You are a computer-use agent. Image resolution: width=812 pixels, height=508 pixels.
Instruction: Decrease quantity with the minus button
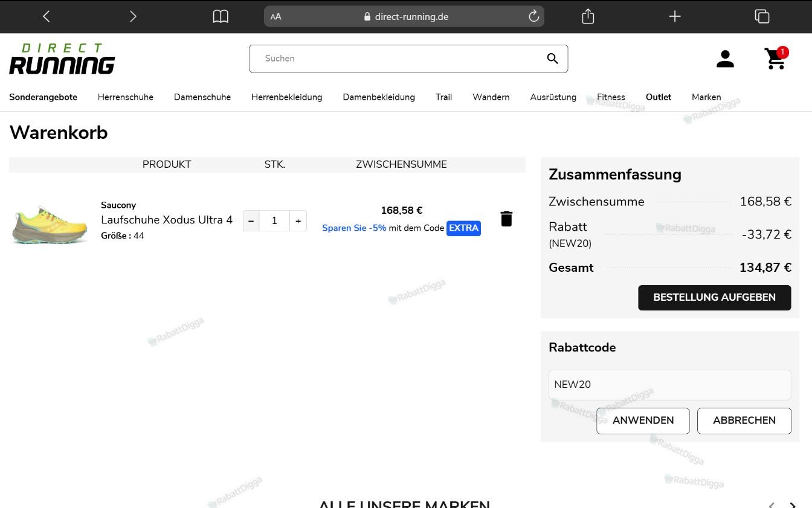[251, 221]
